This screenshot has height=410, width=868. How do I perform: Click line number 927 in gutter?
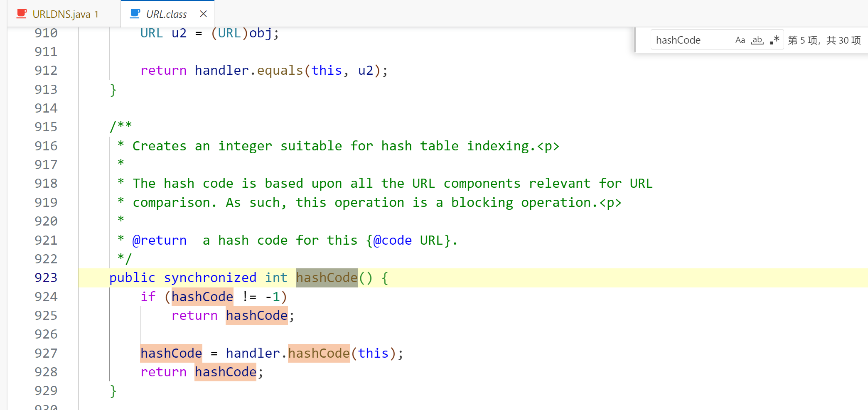(x=46, y=353)
